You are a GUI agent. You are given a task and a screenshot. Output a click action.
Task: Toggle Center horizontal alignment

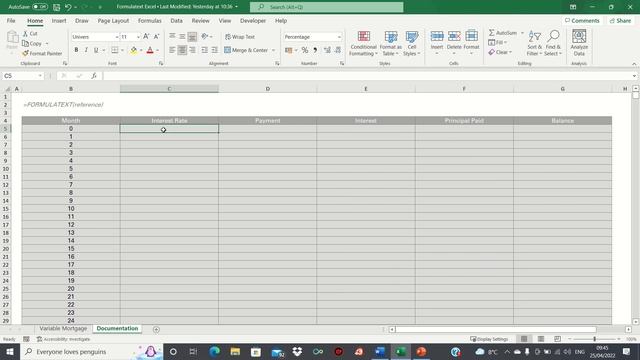pyautogui.click(x=182, y=50)
